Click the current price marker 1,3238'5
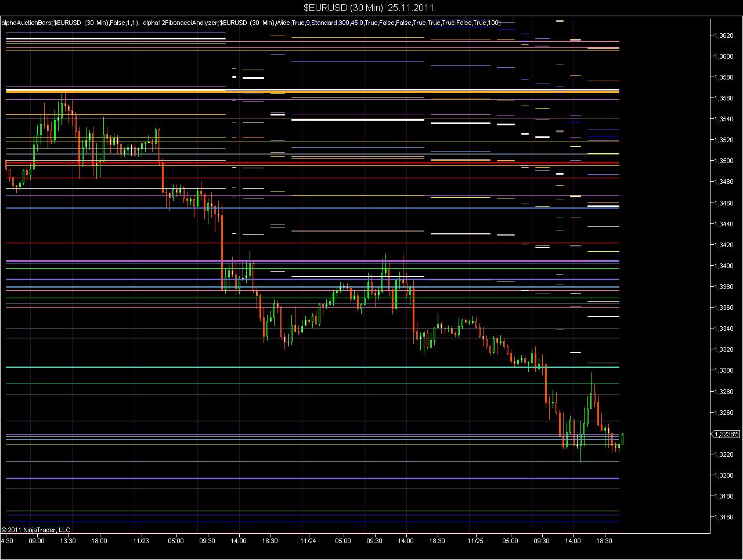 pyautogui.click(x=726, y=433)
